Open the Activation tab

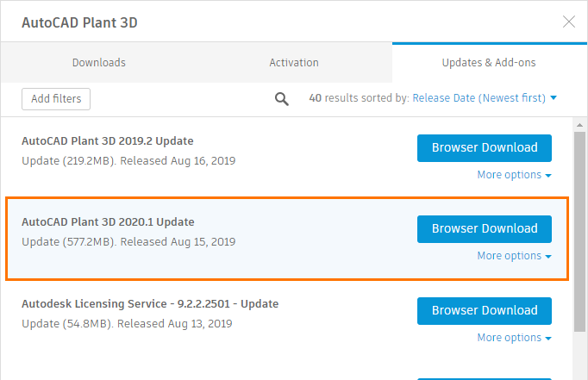click(294, 63)
